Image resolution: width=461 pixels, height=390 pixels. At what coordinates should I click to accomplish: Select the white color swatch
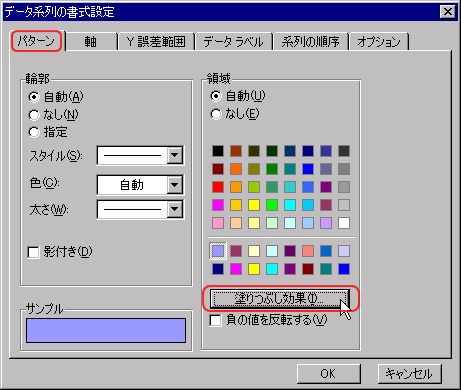(344, 223)
